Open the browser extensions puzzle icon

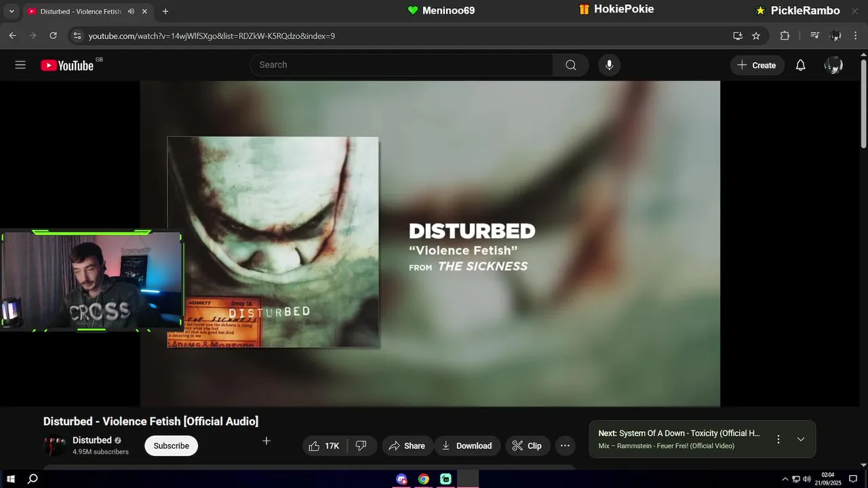pyautogui.click(x=785, y=35)
